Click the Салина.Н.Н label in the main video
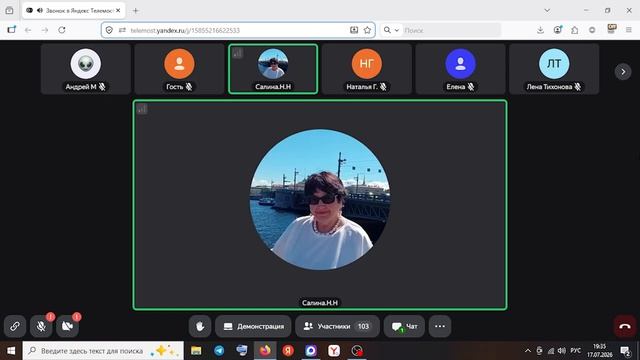Image resolution: width=640 pixels, height=360 pixels. [320, 302]
